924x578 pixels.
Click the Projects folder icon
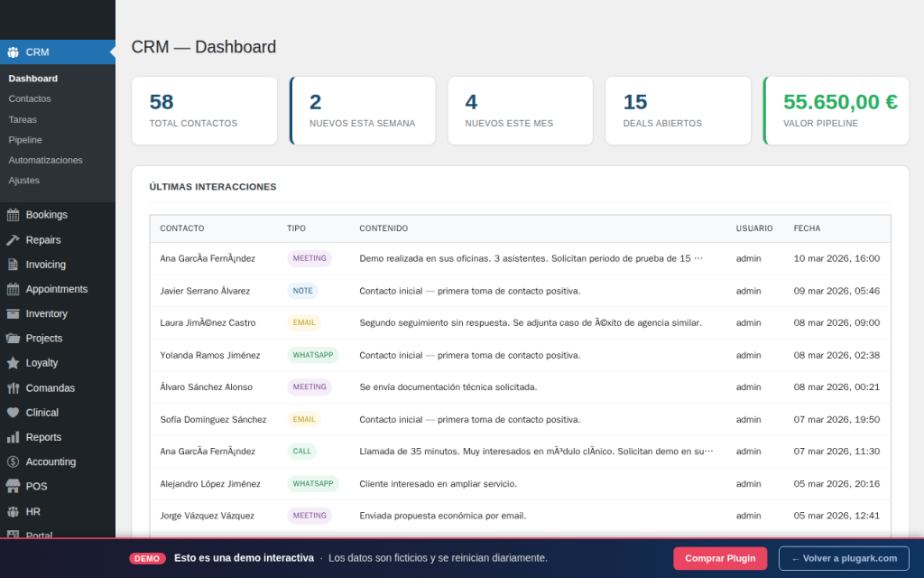point(13,339)
